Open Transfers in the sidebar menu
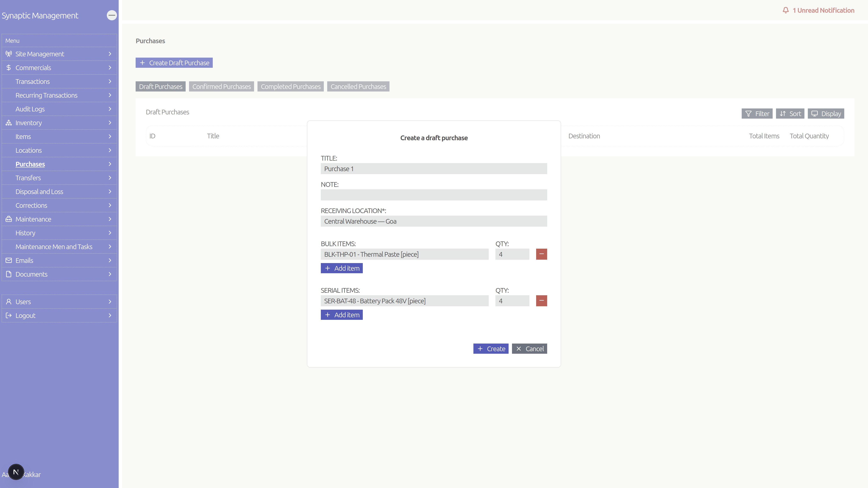 (59, 178)
